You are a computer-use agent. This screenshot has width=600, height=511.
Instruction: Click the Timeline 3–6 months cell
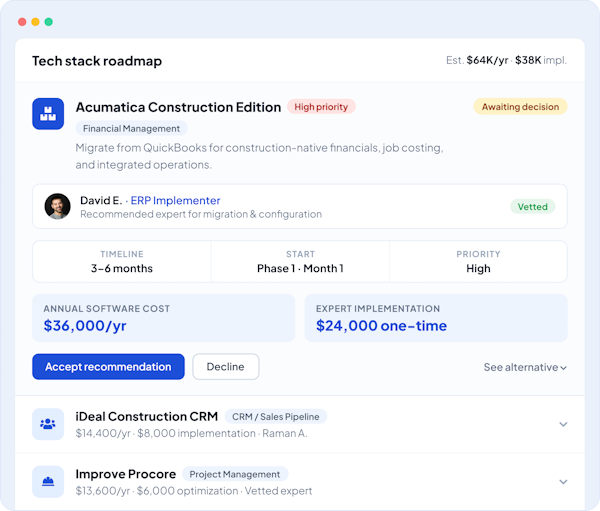pyautogui.click(x=122, y=262)
